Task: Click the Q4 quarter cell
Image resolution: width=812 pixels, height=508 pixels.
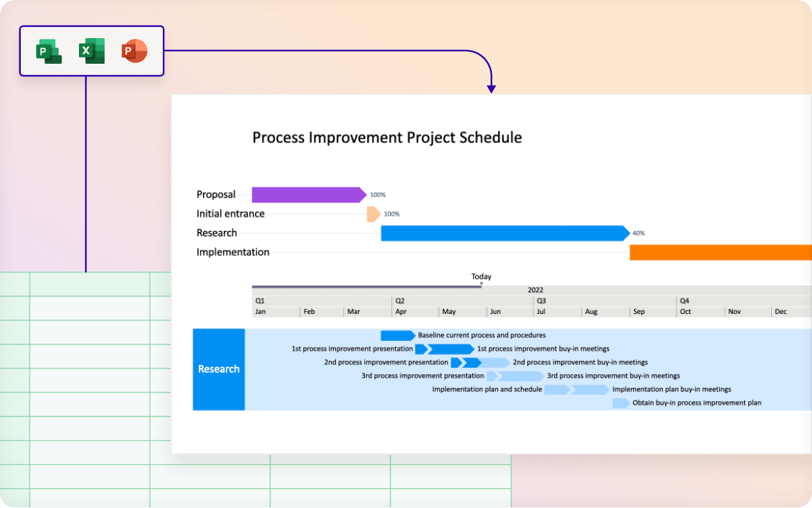Action: pos(744,301)
